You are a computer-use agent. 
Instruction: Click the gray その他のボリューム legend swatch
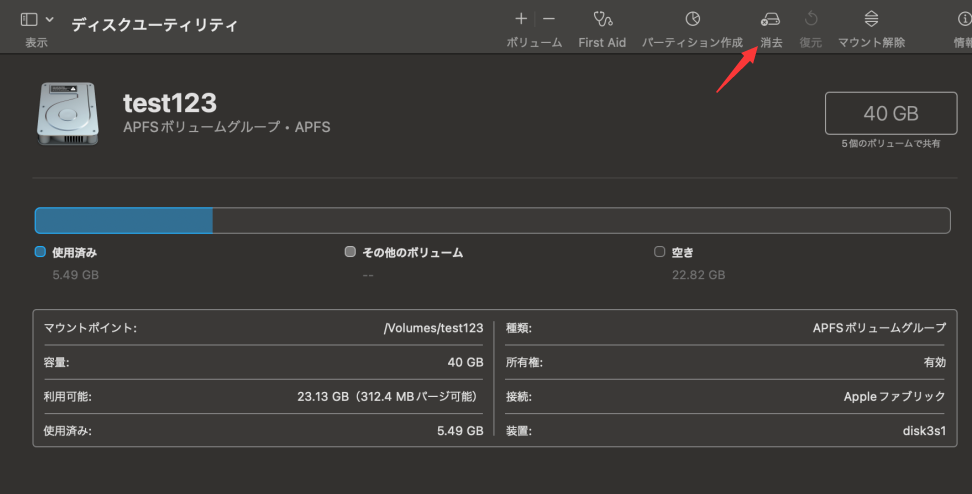pyautogui.click(x=350, y=252)
